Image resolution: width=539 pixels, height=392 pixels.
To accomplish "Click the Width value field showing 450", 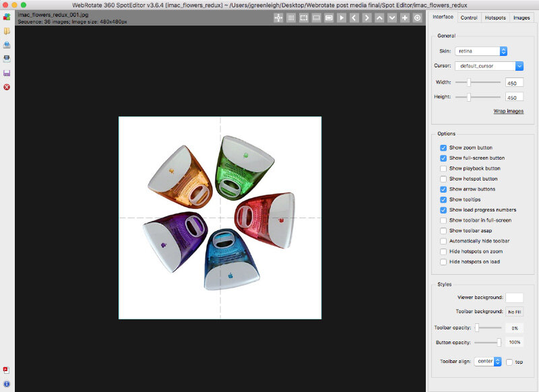I will (514, 83).
